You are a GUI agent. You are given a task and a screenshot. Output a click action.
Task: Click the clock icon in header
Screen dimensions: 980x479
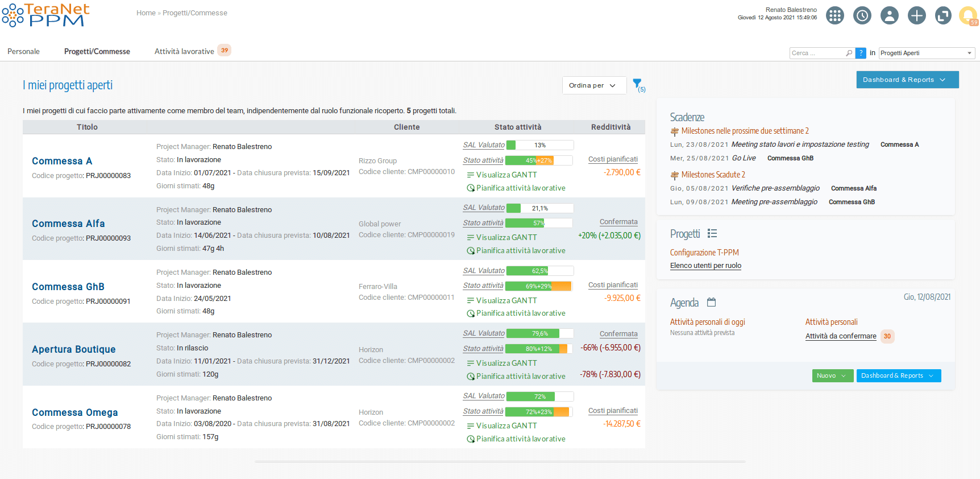click(862, 15)
